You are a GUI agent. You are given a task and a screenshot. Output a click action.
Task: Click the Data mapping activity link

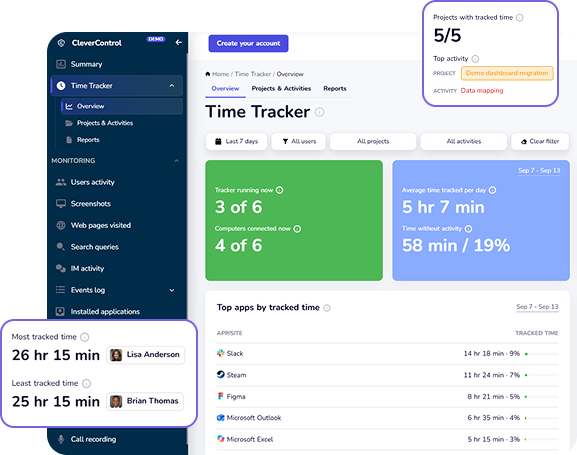[482, 91]
